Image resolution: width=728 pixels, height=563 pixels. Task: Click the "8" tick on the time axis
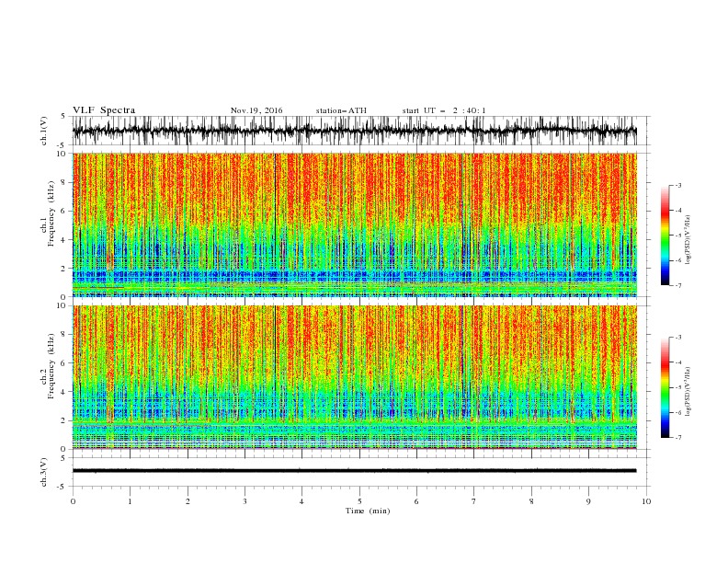coord(531,501)
